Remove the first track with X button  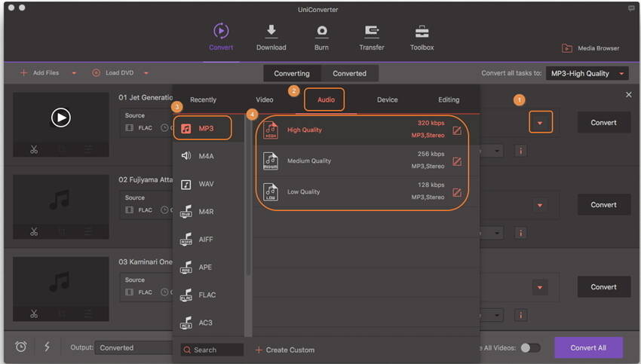point(628,95)
